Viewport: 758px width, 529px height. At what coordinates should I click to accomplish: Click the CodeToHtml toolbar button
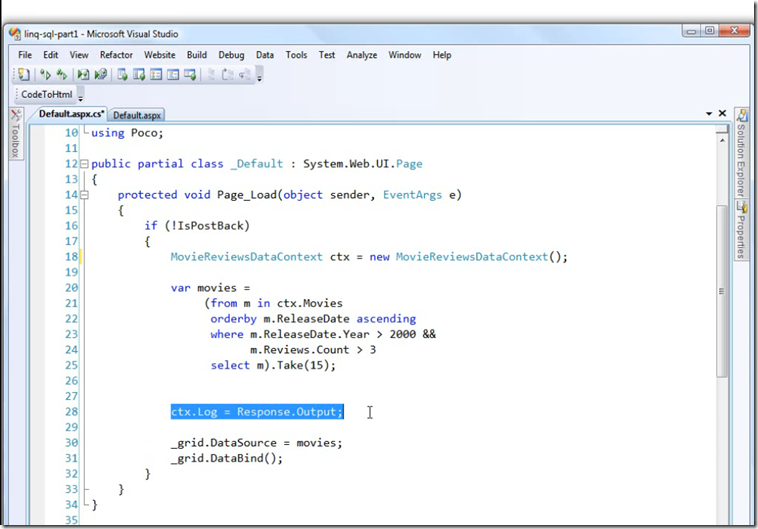pos(46,94)
